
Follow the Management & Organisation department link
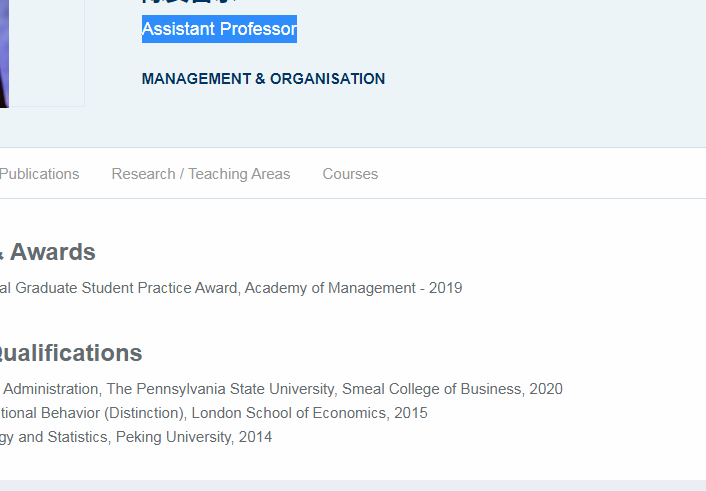pos(263,79)
